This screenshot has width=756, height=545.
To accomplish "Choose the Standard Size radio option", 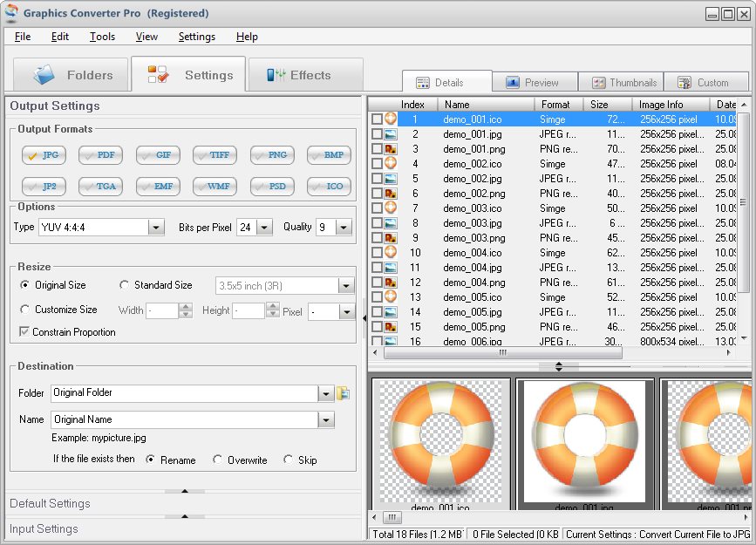I will pos(124,285).
